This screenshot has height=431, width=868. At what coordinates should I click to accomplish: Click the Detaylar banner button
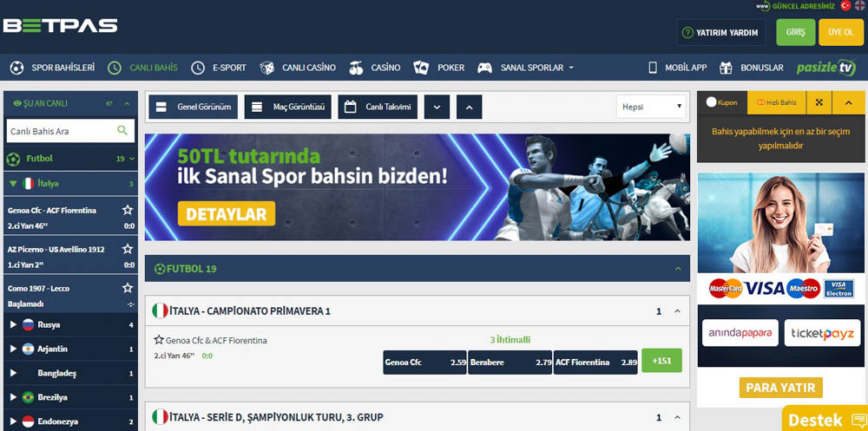tap(227, 213)
